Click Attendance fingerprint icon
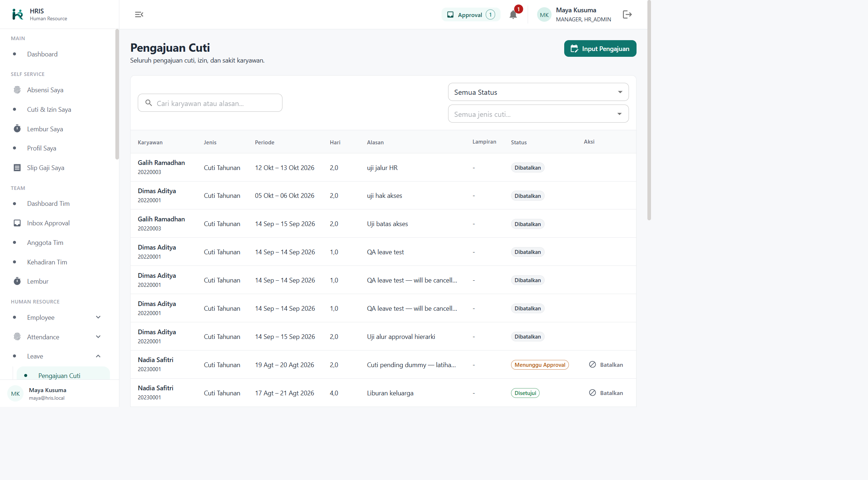Viewport: 868px width, 480px height. (17, 337)
